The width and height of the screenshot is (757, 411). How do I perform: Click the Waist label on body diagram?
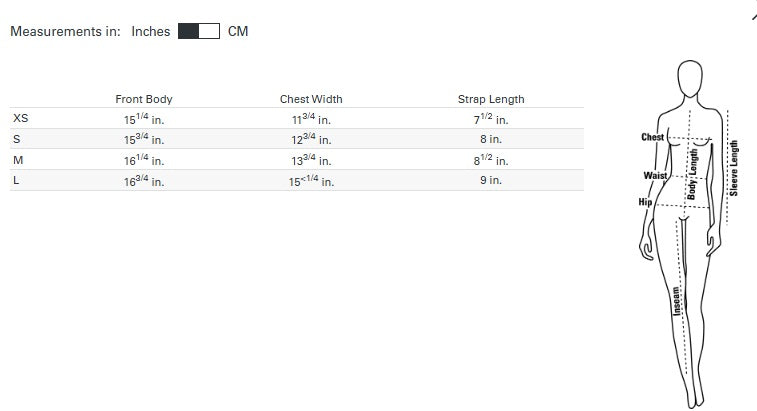pos(655,175)
